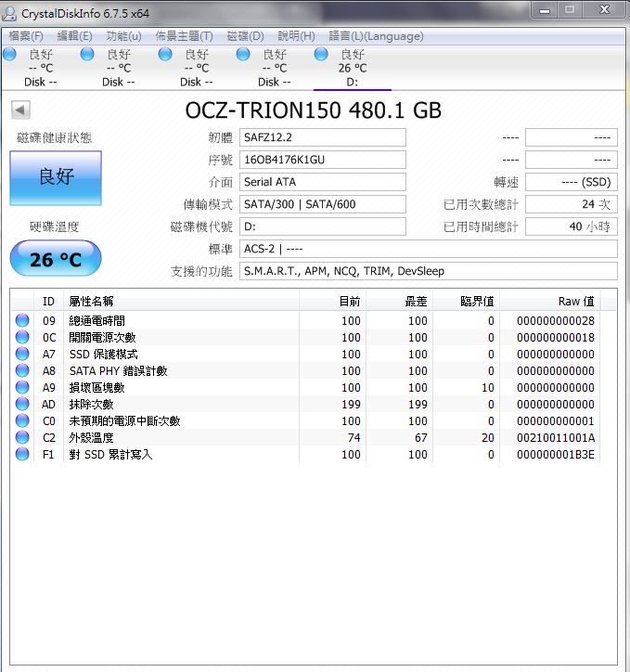Click current value 199 in 抹除次數 row
630x672 pixels.
351,404
